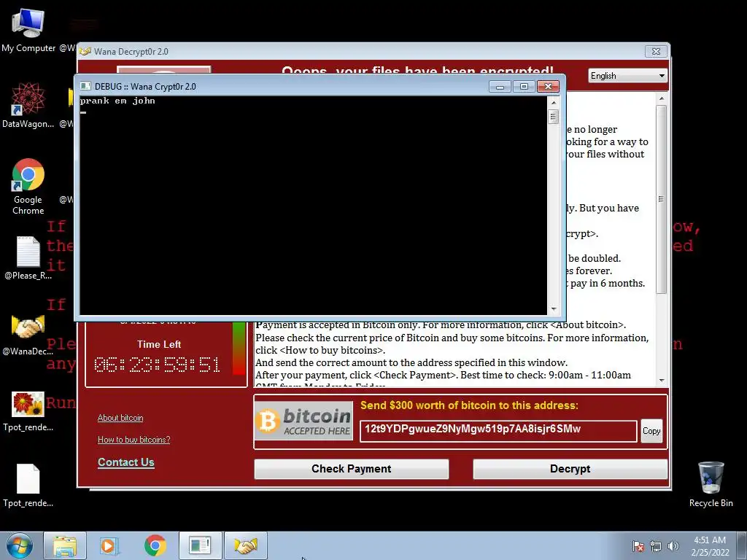This screenshot has width=747, height=560.
Task: Switch to the DEBUG console taskbar item
Action: 200,545
